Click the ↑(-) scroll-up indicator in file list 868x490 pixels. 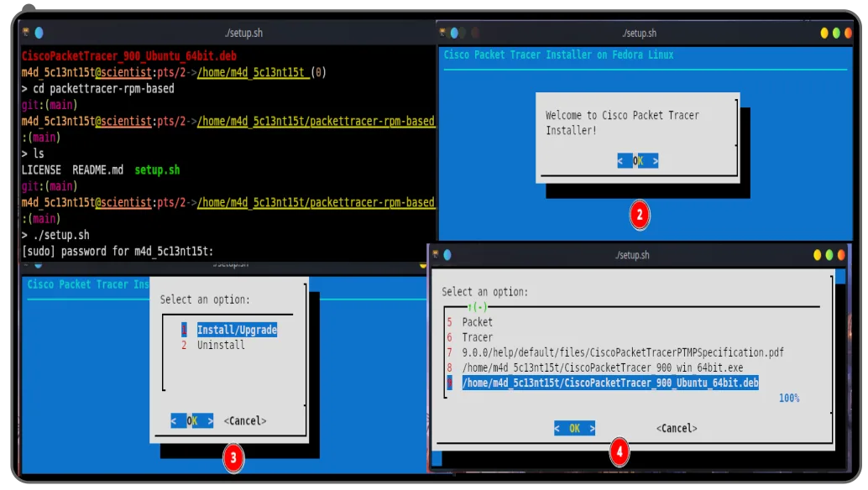point(477,306)
